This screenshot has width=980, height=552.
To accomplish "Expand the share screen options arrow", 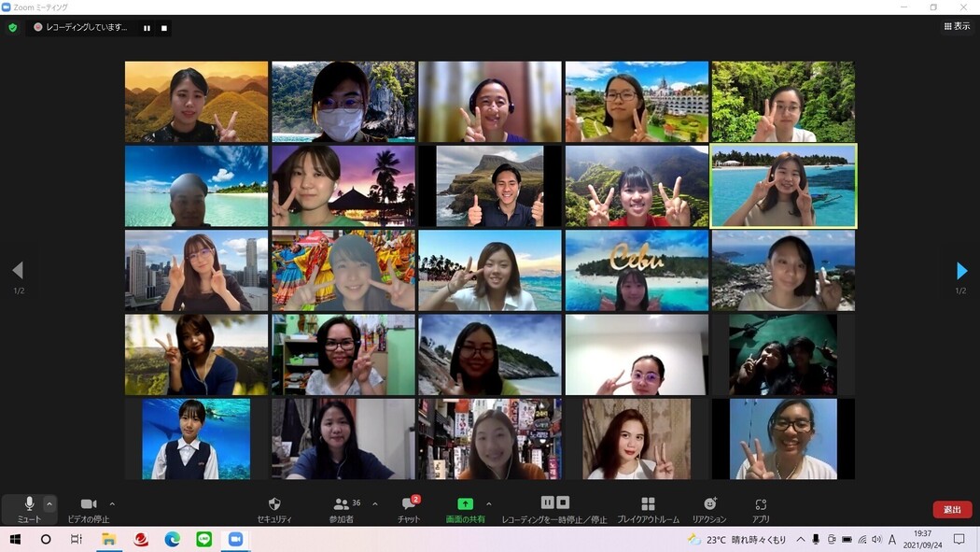I will click(488, 503).
